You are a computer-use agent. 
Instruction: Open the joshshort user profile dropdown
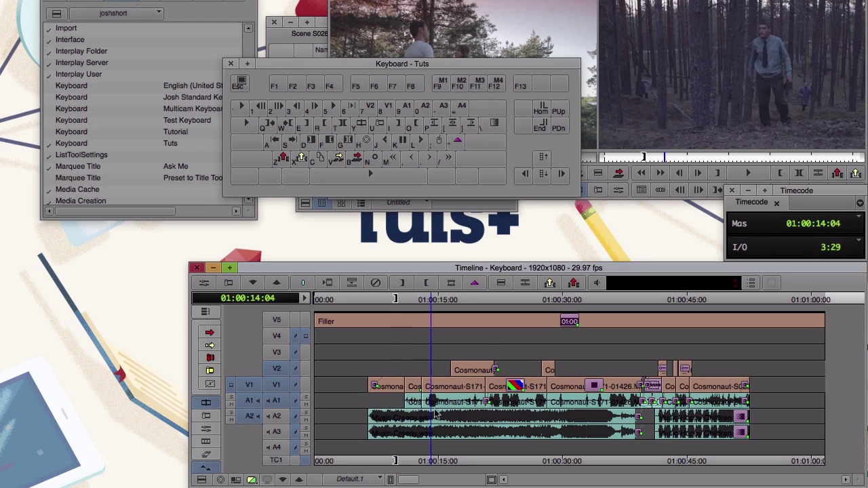(115, 13)
